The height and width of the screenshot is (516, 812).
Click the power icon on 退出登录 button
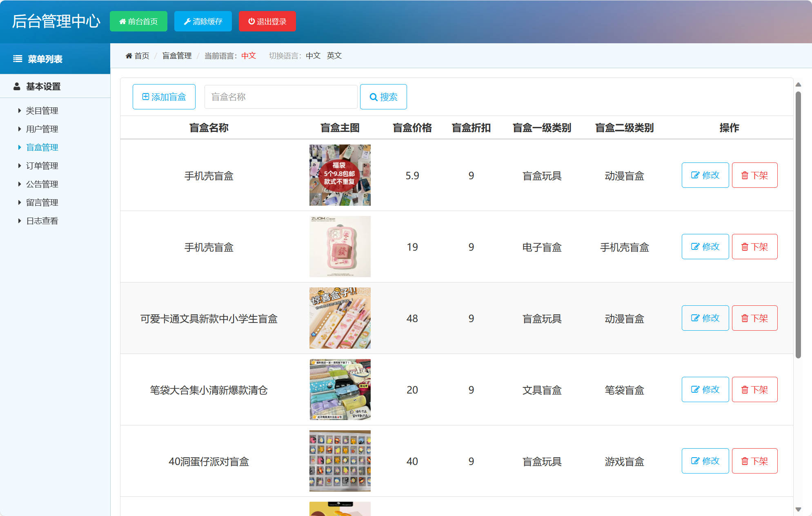pos(251,21)
